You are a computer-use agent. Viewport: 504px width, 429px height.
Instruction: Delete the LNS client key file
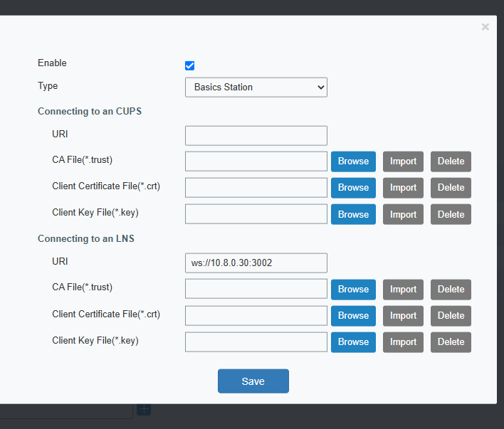point(451,342)
